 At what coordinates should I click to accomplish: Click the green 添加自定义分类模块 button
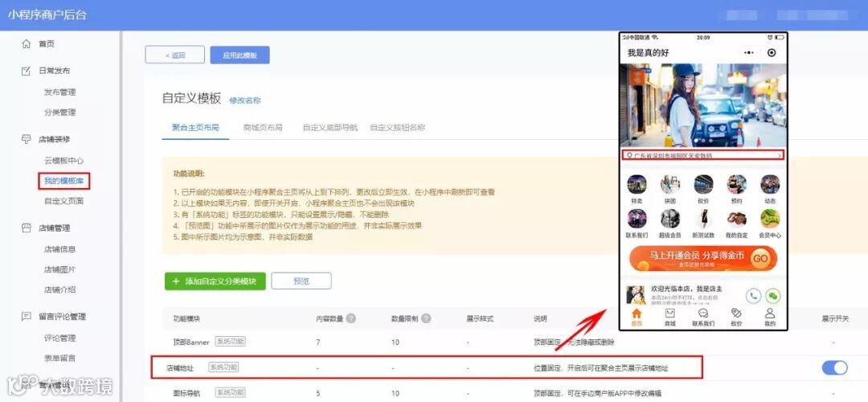(215, 281)
